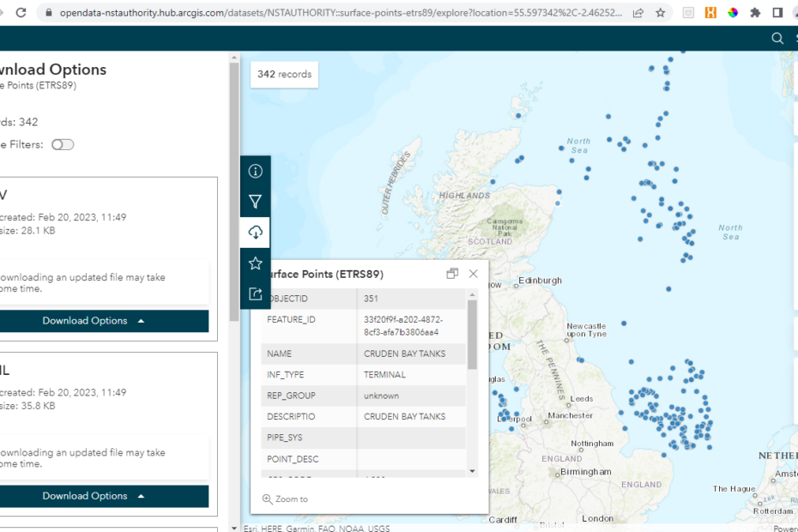The image size is (798, 532).
Task: Open the filter panel using the funnel icon
Action: click(255, 202)
